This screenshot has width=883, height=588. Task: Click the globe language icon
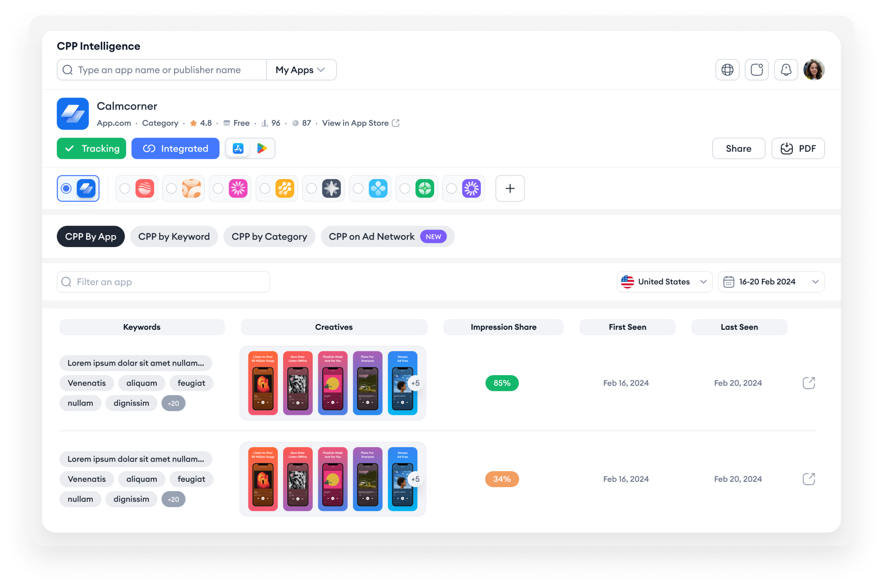[727, 70]
